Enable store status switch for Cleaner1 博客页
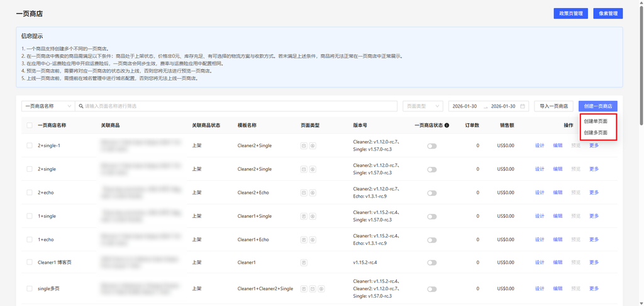 point(431,262)
